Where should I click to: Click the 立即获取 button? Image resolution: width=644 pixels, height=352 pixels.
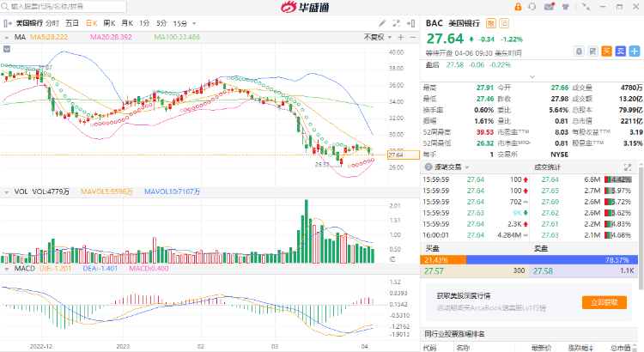click(x=602, y=302)
